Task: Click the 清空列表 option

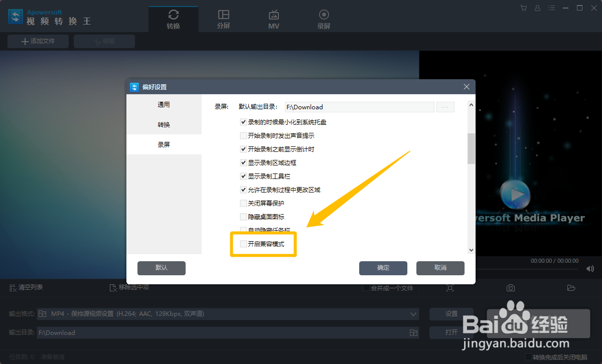Action: (26, 287)
